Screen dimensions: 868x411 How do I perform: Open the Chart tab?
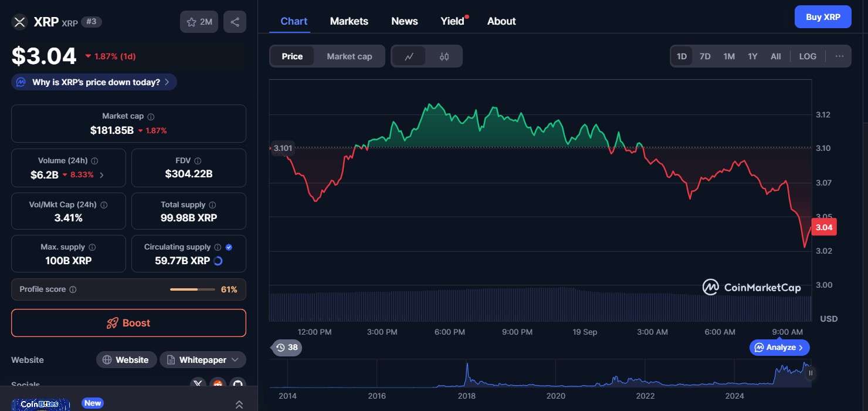pyautogui.click(x=294, y=21)
